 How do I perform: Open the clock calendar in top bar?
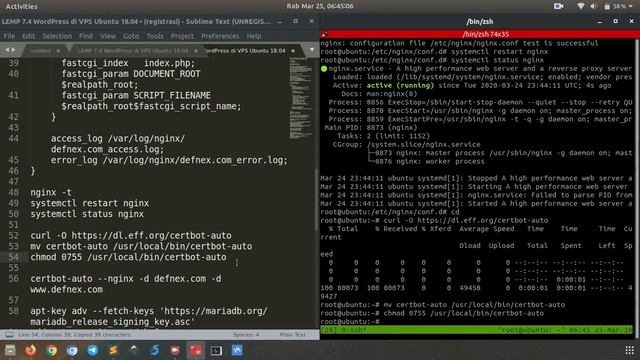pyautogui.click(x=320, y=6)
